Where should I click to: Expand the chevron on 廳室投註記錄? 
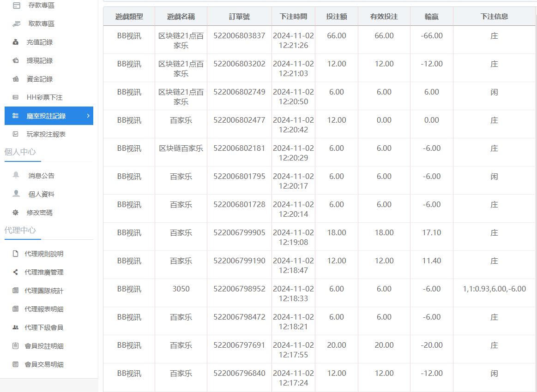(88, 116)
